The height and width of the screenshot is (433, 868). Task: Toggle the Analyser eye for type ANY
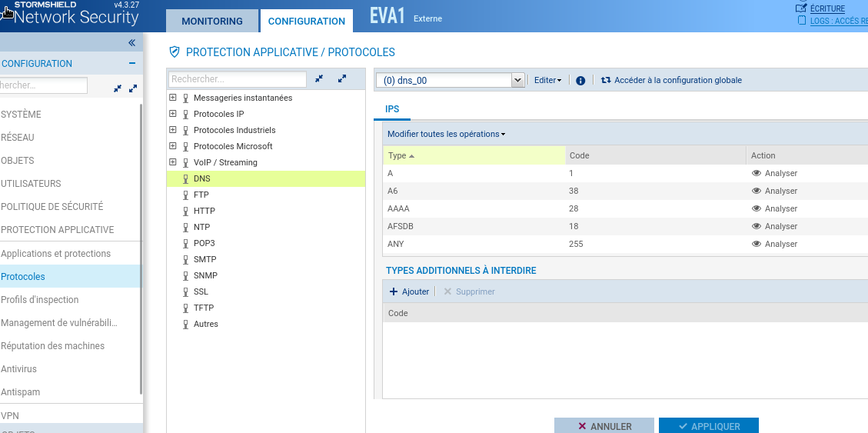click(x=757, y=244)
